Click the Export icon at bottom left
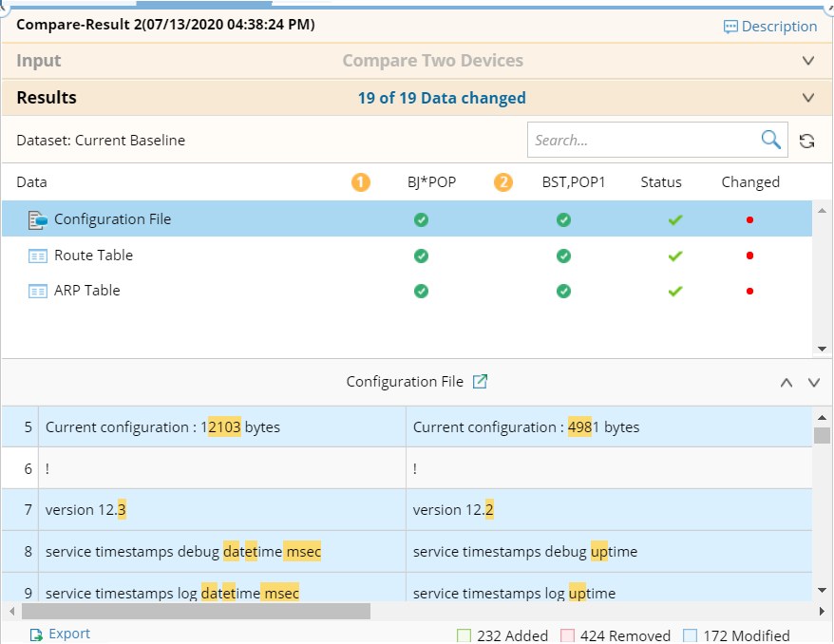Image resolution: width=834 pixels, height=644 pixels. click(36, 635)
